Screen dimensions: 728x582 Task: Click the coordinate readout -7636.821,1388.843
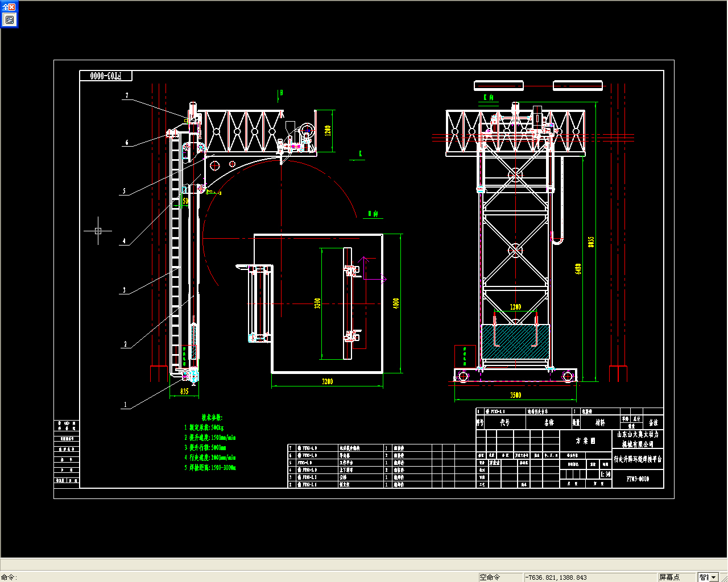pyautogui.click(x=590, y=577)
